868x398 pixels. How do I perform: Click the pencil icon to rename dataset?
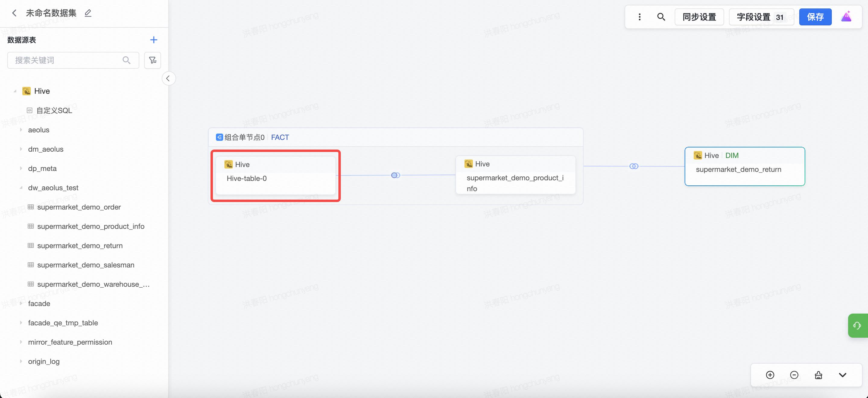pyautogui.click(x=88, y=13)
